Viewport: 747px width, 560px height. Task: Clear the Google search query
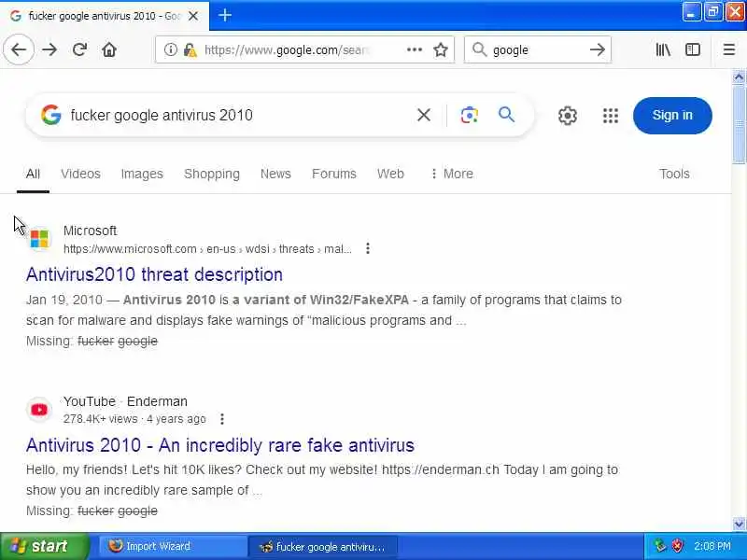click(x=424, y=115)
